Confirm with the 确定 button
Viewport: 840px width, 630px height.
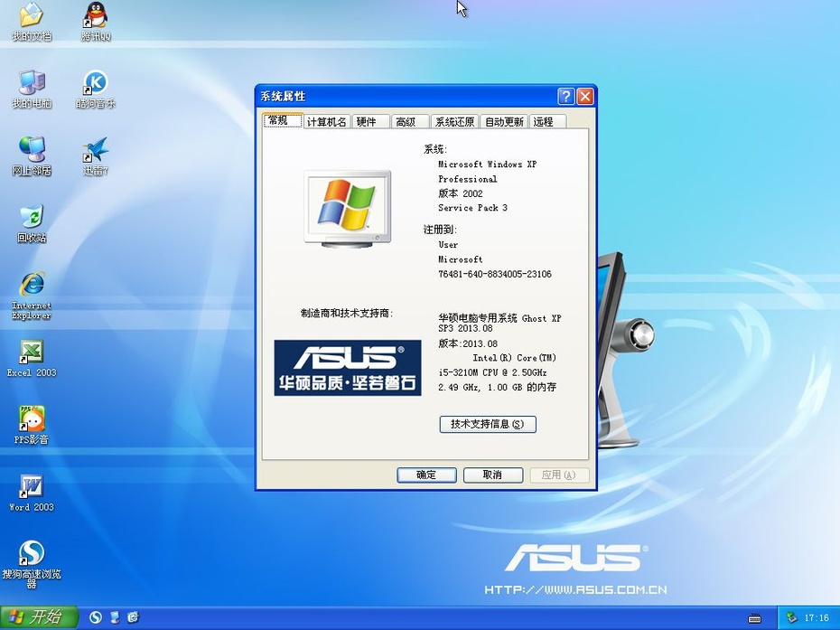point(426,475)
